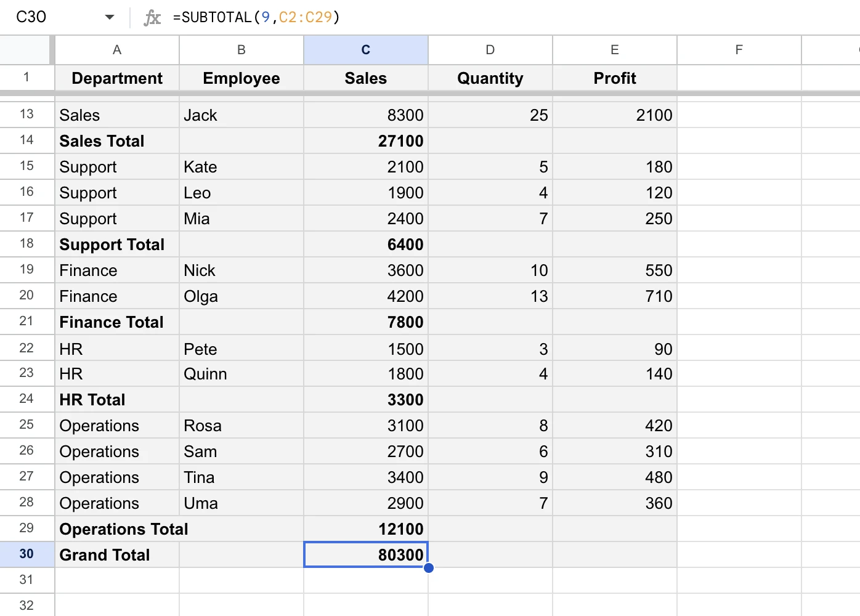Select row 32 header
This screenshot has height=616, width=860.
click(x=26, y=606)
